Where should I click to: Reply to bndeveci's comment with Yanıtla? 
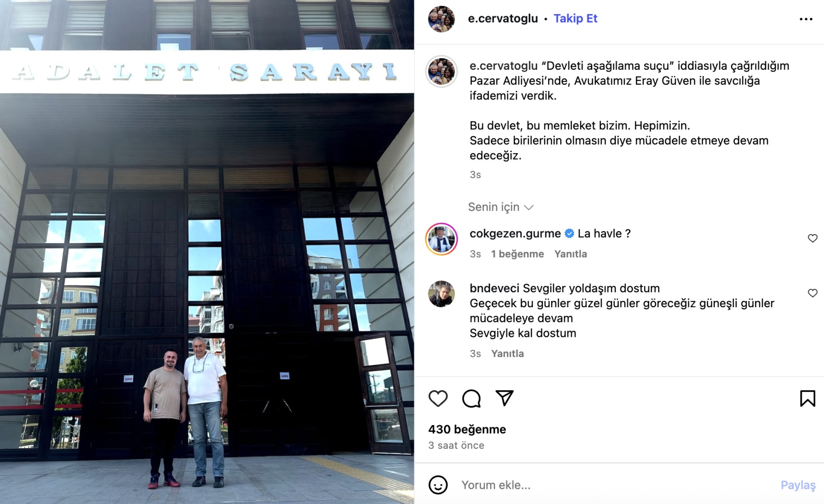coord(507,354)
